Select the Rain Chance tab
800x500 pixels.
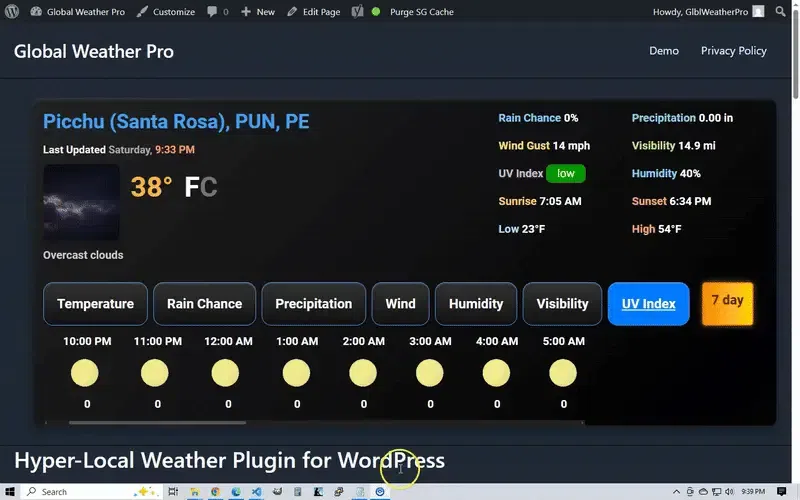[x=205, y=304]
